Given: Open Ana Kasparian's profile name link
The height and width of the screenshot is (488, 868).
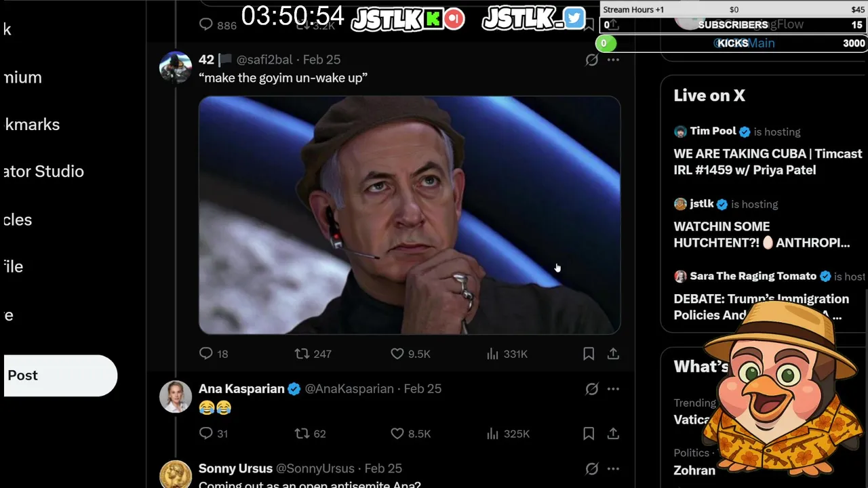Looking at the screenshot, I should click(241, 389).
